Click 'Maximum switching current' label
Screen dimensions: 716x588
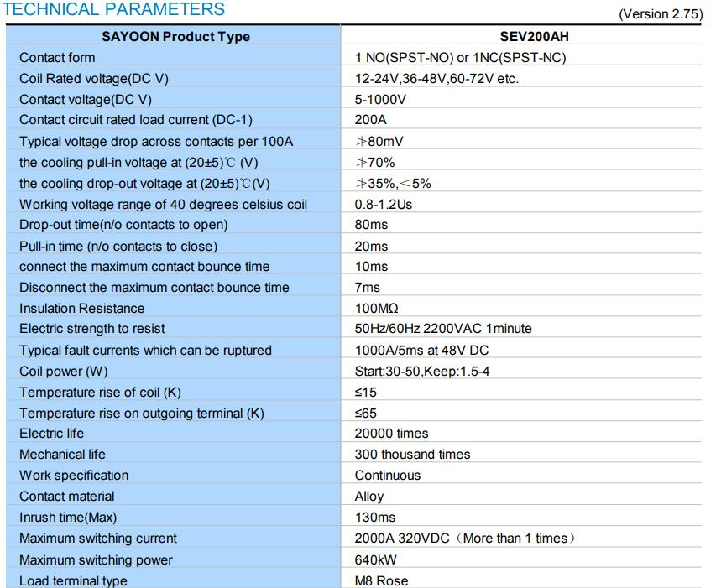(x=97, y=539)
